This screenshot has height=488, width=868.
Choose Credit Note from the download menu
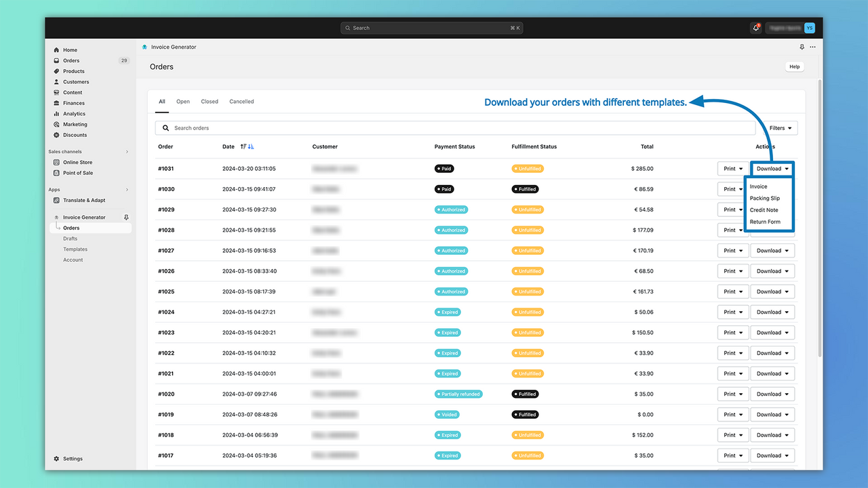pos(764,210)
